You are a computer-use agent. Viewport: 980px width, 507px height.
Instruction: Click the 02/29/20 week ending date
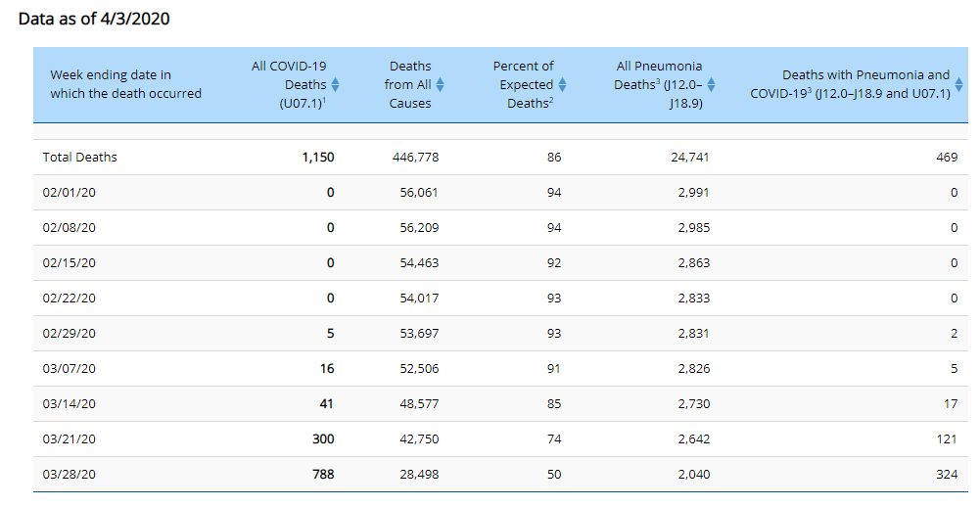[x=70, y=333]
